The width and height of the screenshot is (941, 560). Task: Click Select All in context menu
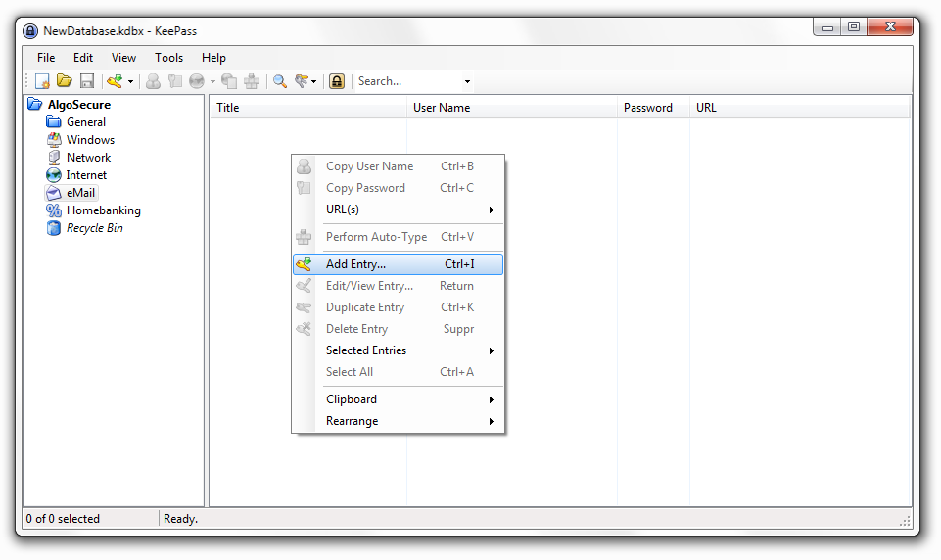[398, 372]
